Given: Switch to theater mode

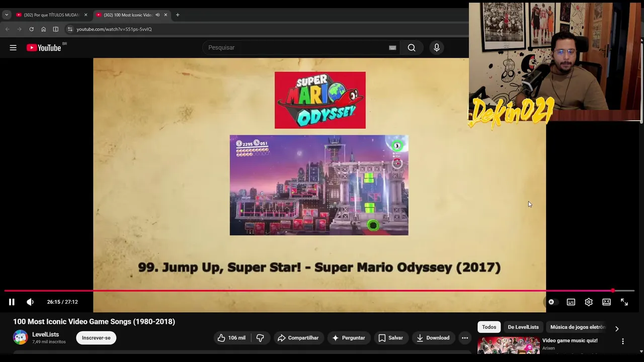Looking at the screenshot, I should click(606, 302).
